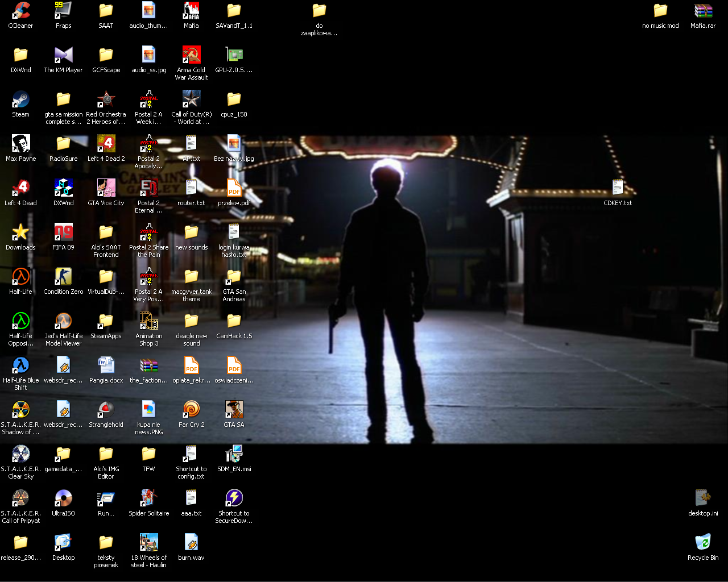The image size is (728, 582).
Task: Select the oplata_rekr... PDF file
Action: tap(191, 365)
